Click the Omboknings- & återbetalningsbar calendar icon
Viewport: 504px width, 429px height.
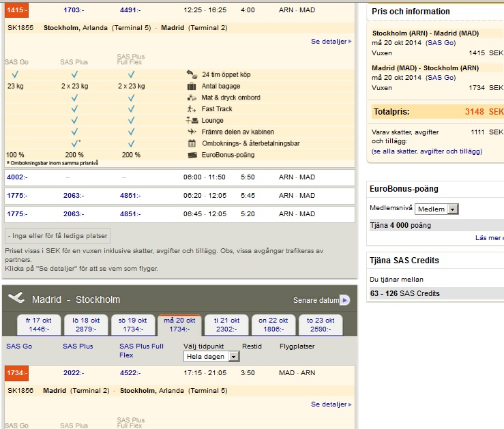click(191, 143)
